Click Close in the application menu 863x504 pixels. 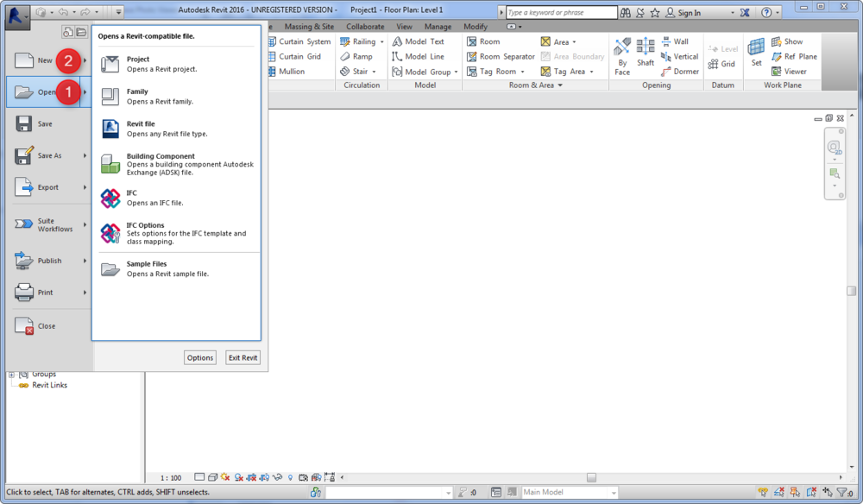click(x=47, y=325)
